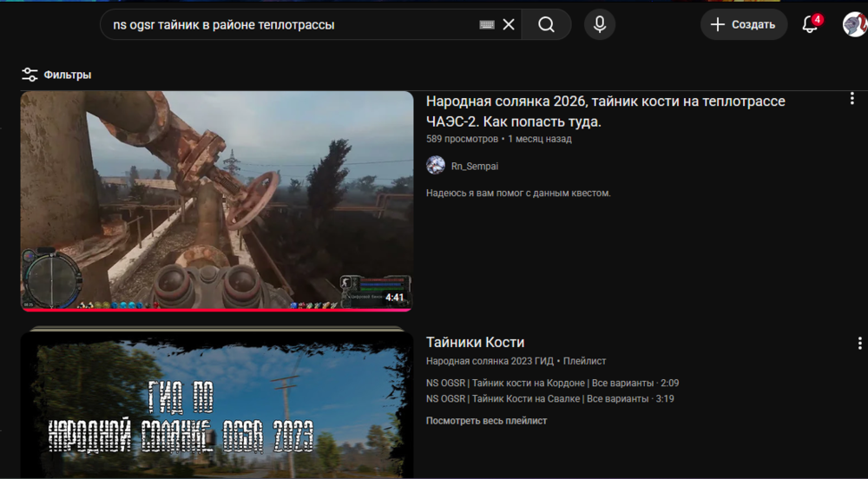Image resolution: width=868 pixels, height=479 pixels.
Task: Click the red watched progress bar under thumbnail
Action: (x=217, y=310)
